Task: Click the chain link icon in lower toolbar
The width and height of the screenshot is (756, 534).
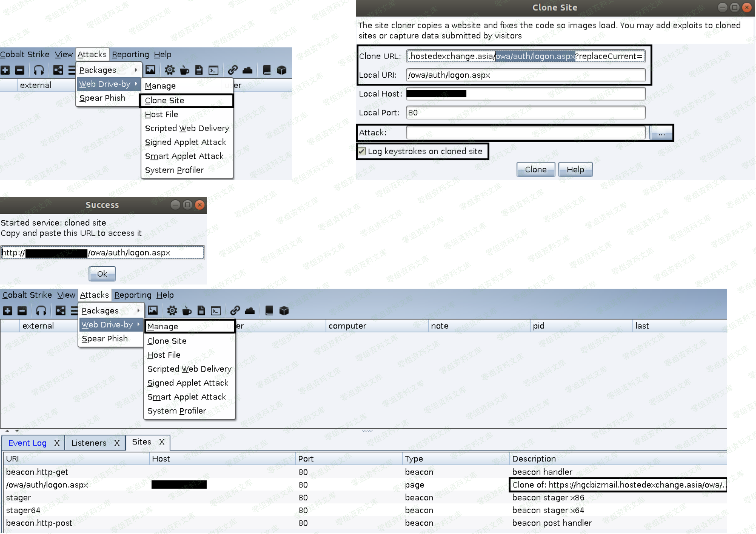Action: 235,311
